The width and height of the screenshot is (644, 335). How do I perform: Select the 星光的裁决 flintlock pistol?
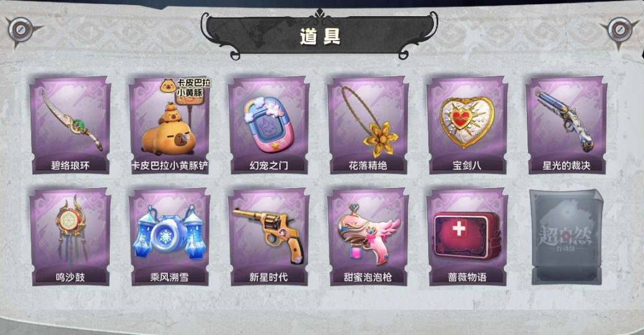pos(567,125)
